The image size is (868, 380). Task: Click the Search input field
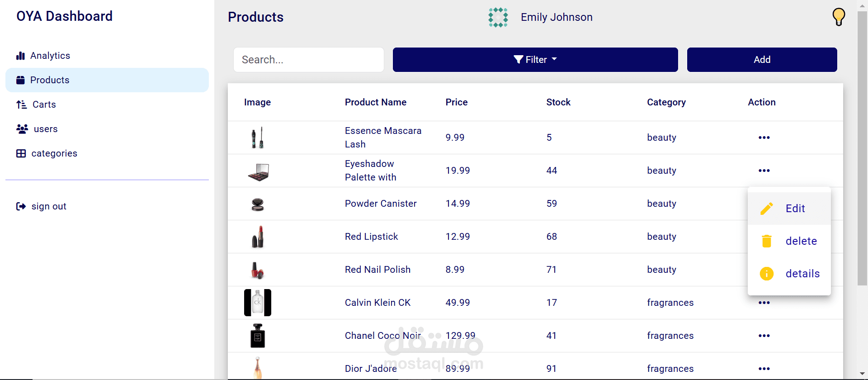tap(308, 60)
